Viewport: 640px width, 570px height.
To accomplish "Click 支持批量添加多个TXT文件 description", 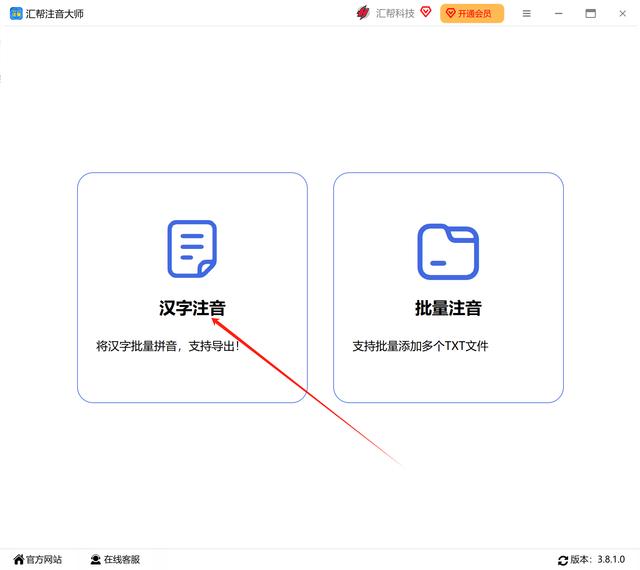I will (420, 346).
